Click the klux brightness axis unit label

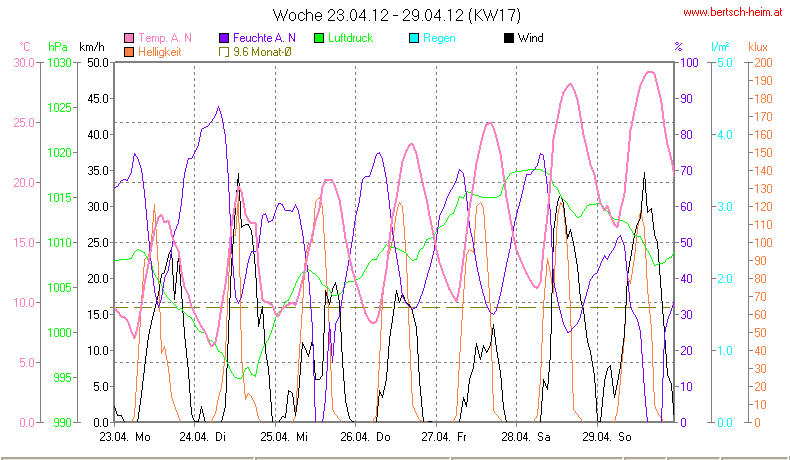click(758, 47)
